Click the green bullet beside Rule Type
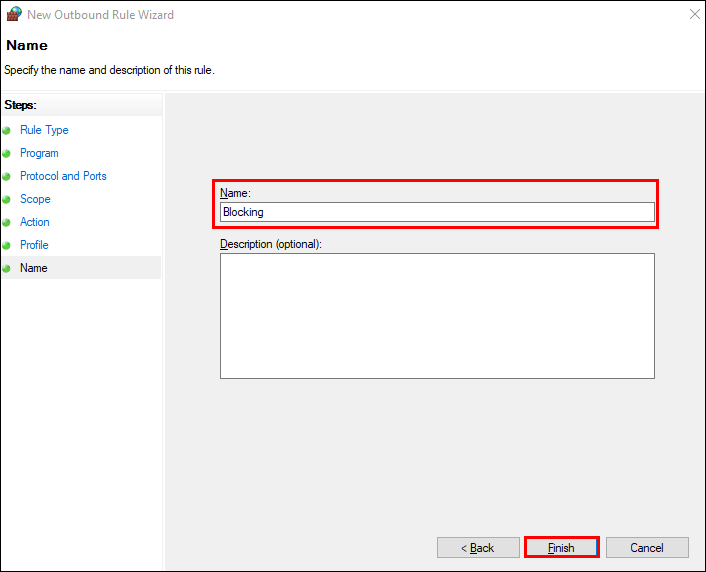 pyautogui.click(x=6, y=130)
